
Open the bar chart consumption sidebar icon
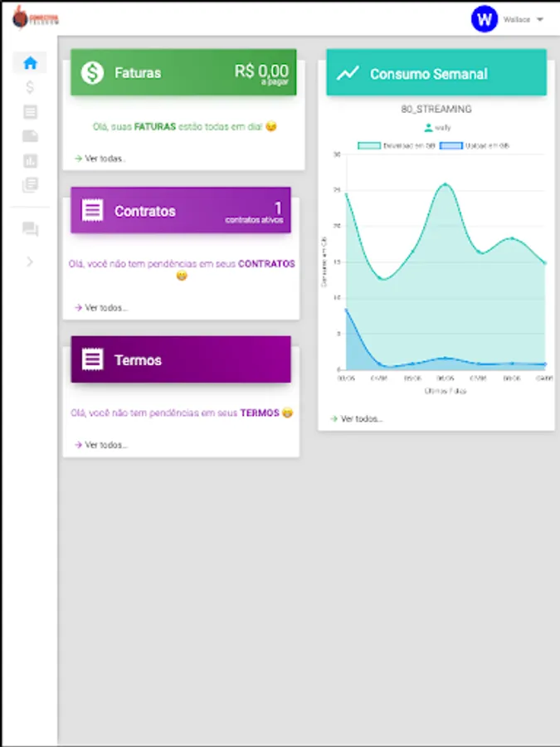click(x=30, y=161)
